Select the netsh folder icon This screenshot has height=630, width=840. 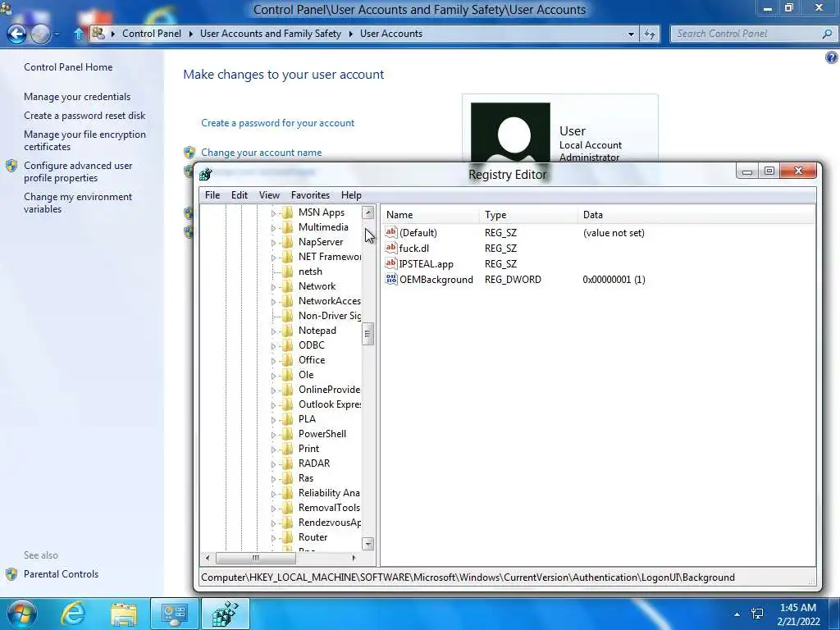[288, 272]
